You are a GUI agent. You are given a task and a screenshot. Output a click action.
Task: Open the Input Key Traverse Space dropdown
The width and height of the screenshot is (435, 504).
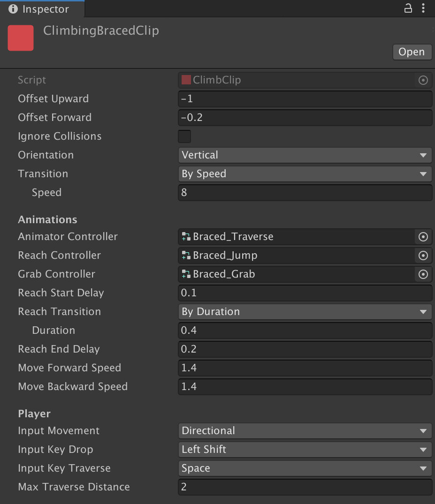[305, 468]
